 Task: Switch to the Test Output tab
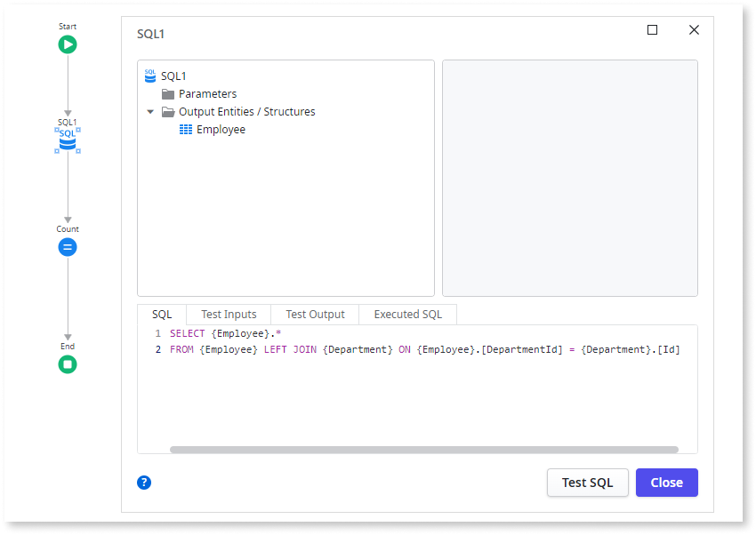click(315, 314)
